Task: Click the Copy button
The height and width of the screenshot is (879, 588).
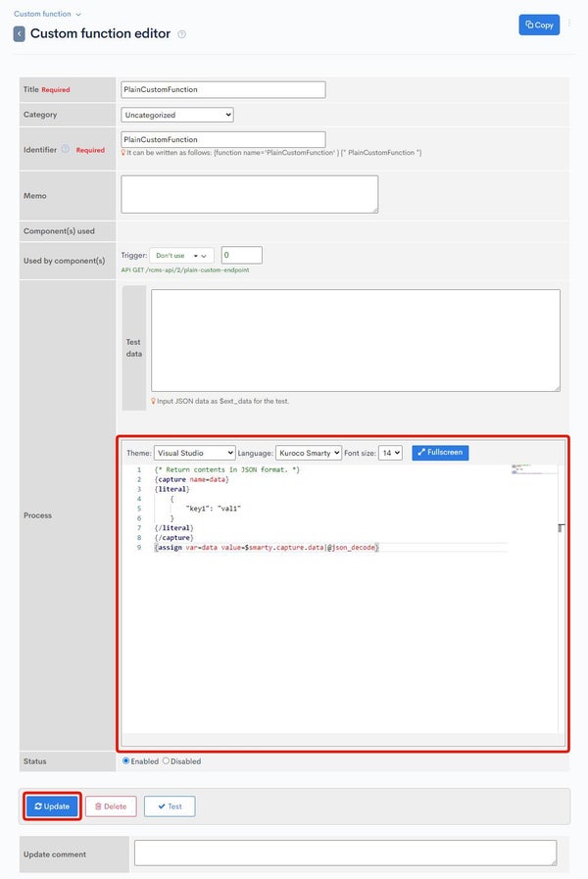Action: pyautogui.click(x=539, y=24)
